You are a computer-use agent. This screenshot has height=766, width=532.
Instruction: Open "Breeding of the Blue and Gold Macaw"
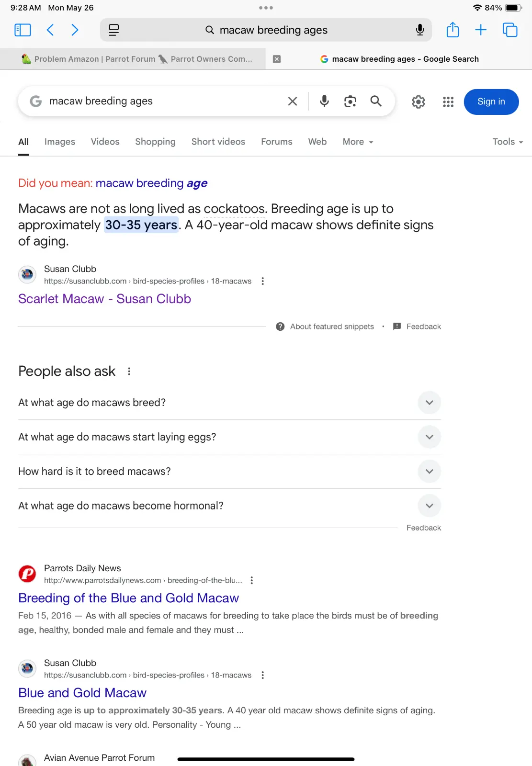pos(128,598)
